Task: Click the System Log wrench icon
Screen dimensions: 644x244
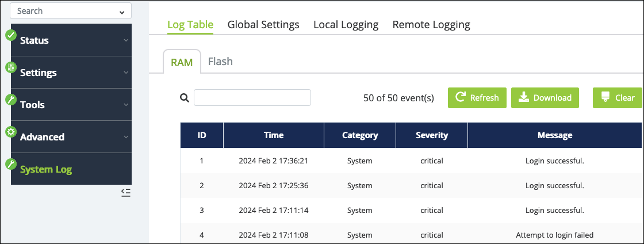Action: click(x=11, y=165)
